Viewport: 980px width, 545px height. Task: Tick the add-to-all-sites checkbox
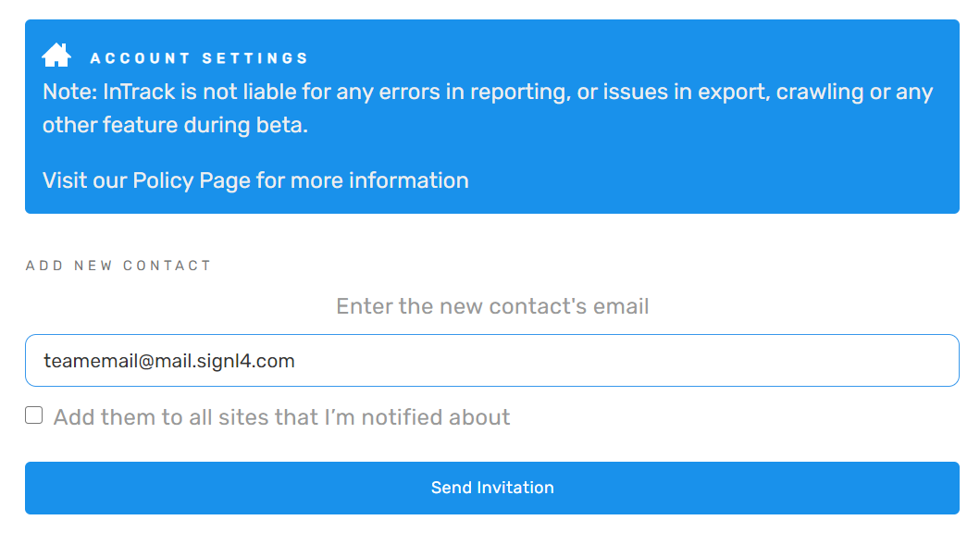coord(33,415)
